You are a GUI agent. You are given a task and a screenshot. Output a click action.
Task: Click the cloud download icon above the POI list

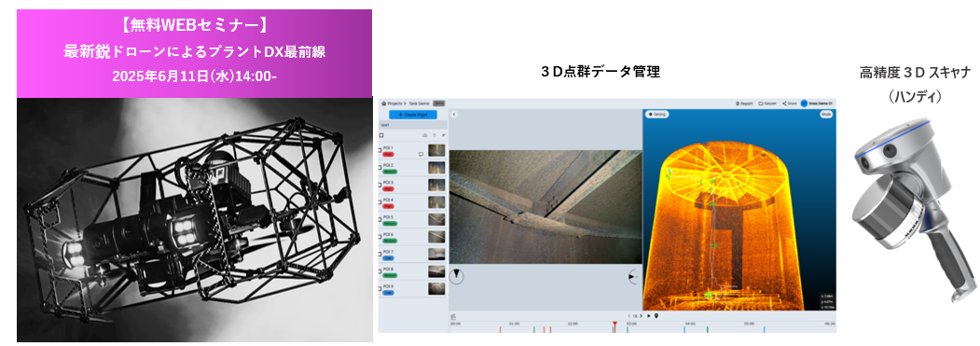click(424, 135)
